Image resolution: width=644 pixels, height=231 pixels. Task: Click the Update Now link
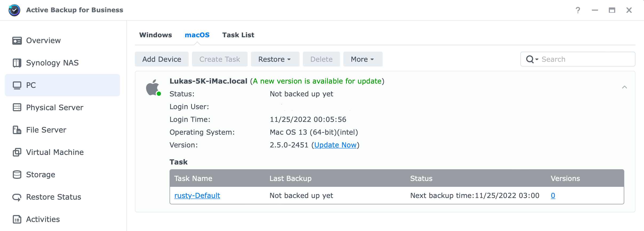(x=335, y=145)
